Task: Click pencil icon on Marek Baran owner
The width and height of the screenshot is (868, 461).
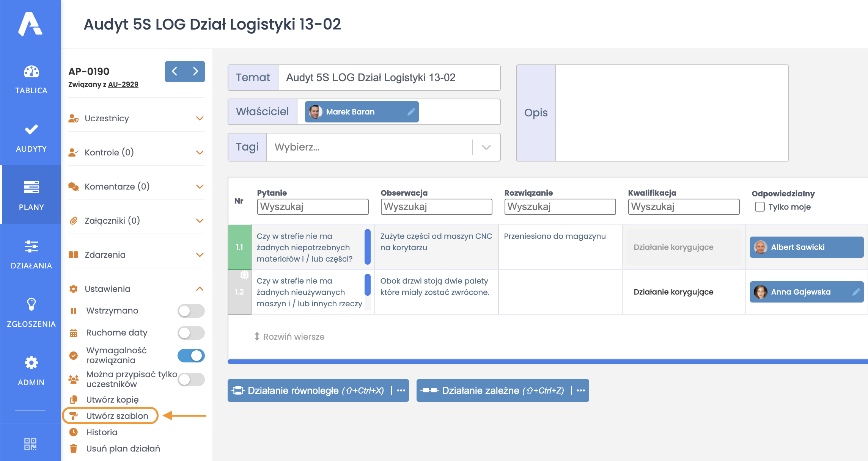Action: (x=411, y=112)
